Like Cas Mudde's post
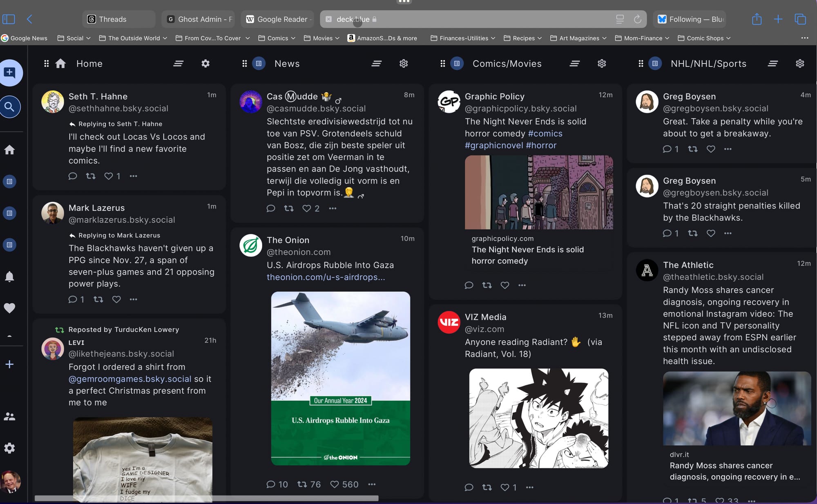The image size is (817, 504). (x=306, y=209)
